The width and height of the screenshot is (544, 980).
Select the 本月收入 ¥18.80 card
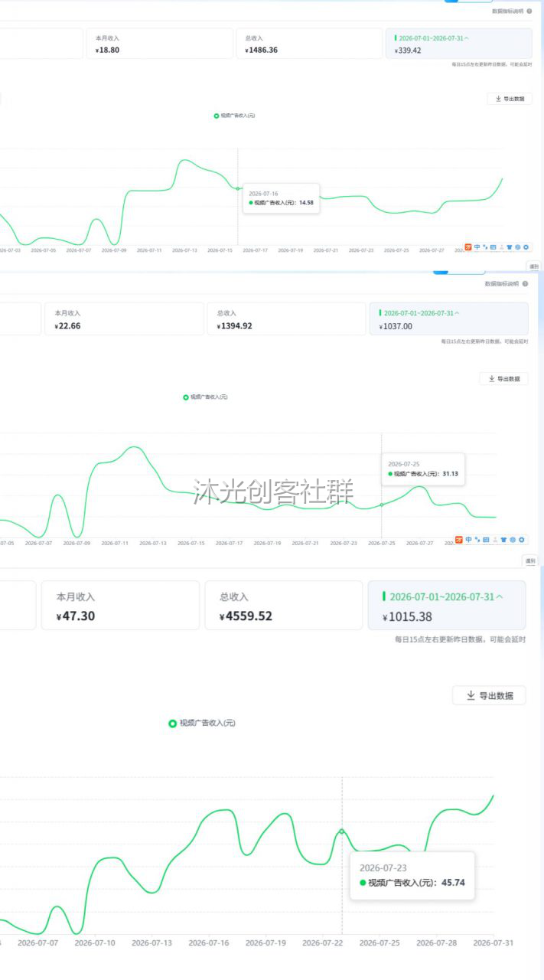160,44
